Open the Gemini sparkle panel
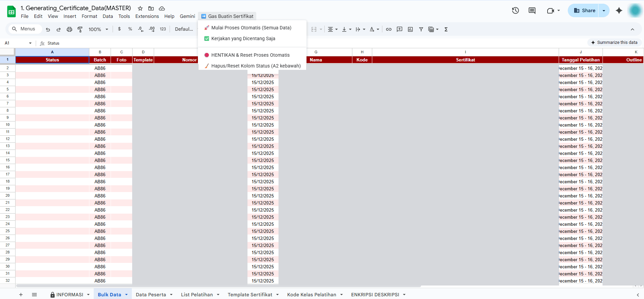This screenshot has height=299, width=644. (x=619, y=10)
